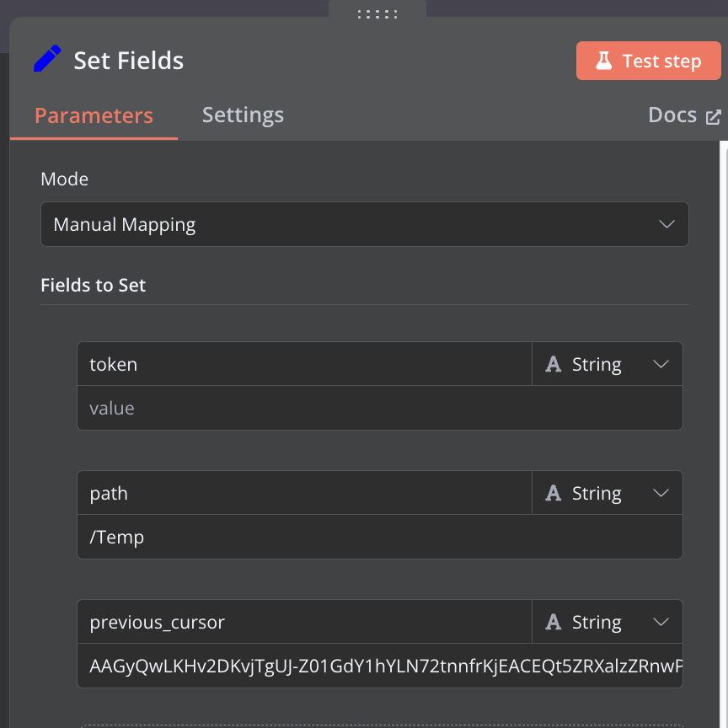728x728 pixels.
Task: Click the A string icon for token field
Action: pyautogui.click(x=553, y=364)
